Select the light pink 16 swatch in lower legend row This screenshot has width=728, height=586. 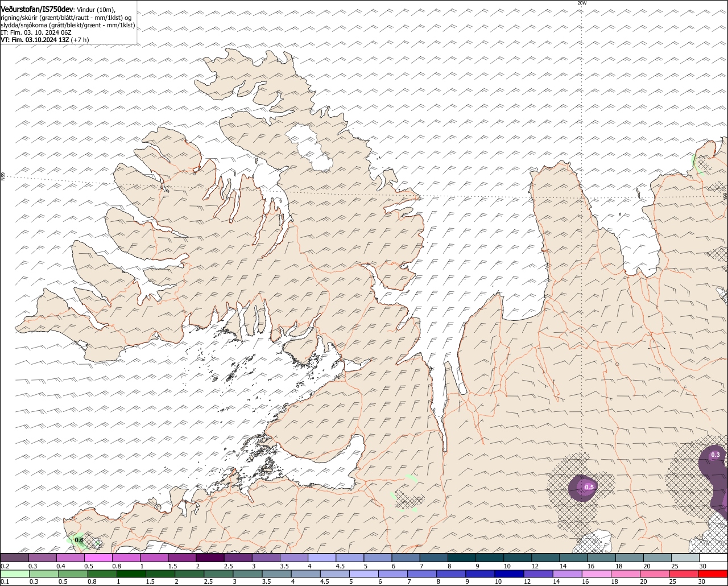[597, 573]
